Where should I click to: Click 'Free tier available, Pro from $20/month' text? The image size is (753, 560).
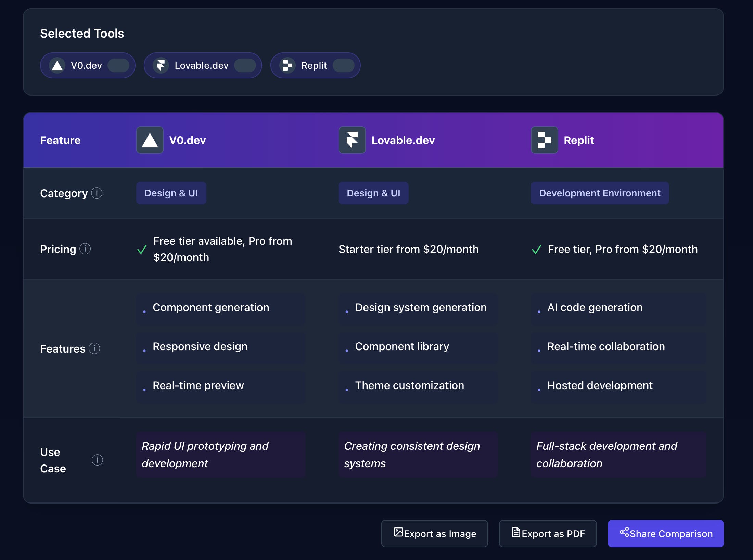click(222, 249)
